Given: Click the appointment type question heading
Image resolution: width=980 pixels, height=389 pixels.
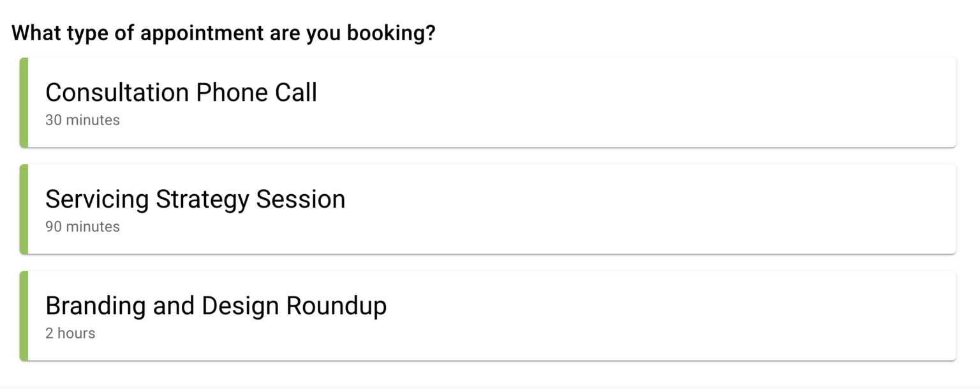Looking at the screenshot, I should (x=223, y=33).
